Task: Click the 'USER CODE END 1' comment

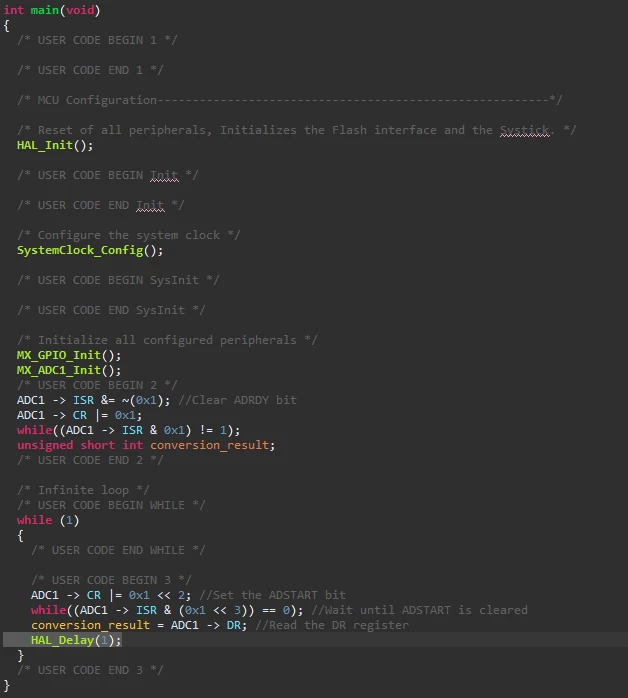Action: (90, 70)
